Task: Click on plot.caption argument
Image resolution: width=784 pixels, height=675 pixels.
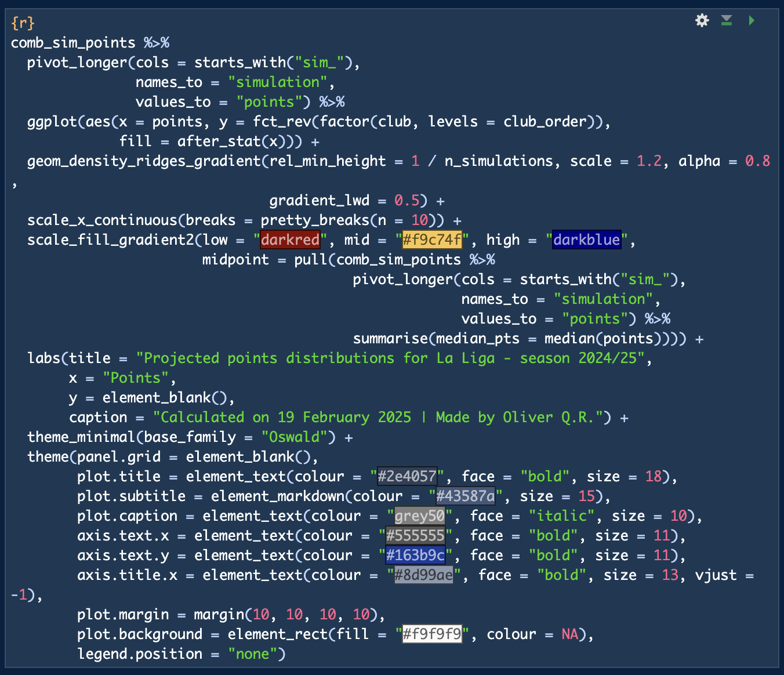Action: (x=127, y=516)
